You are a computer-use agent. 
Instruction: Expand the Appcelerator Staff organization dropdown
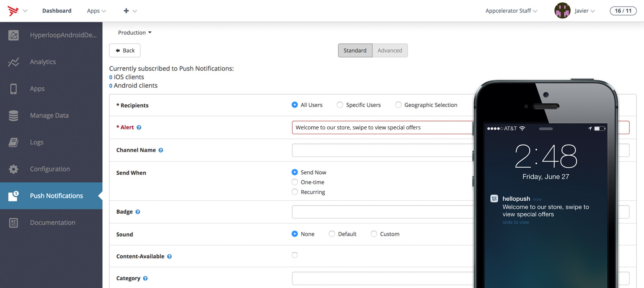tap(511, 11)
